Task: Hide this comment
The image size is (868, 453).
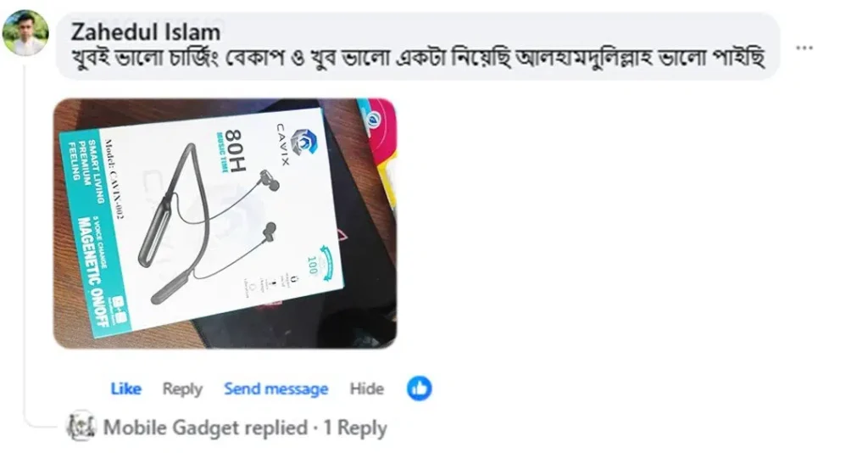Action: coord(366,389)
